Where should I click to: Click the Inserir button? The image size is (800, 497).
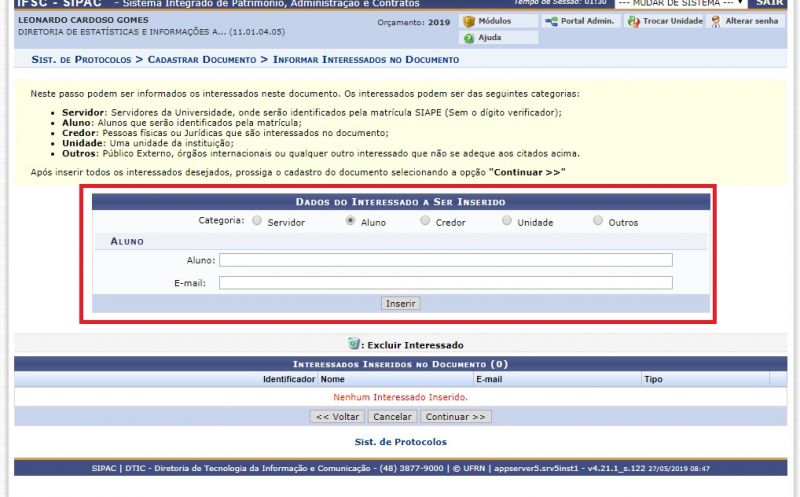[401, 303]
